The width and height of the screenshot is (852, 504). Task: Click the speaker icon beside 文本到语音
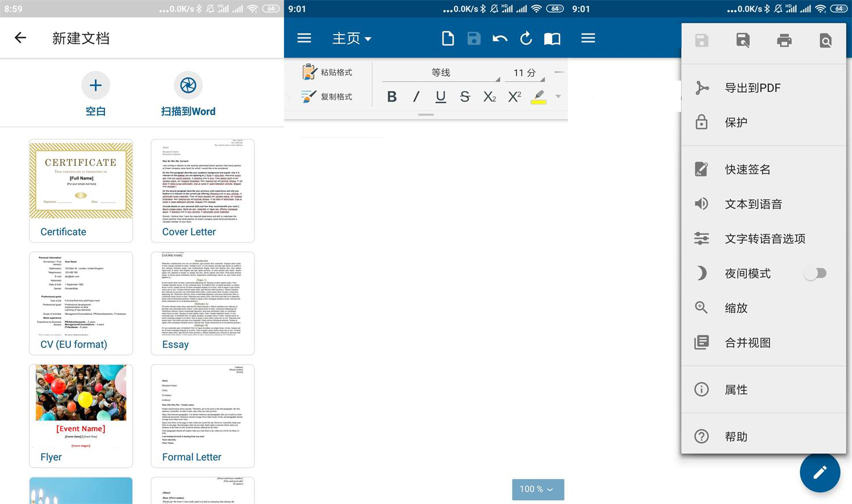pos(702,204)
